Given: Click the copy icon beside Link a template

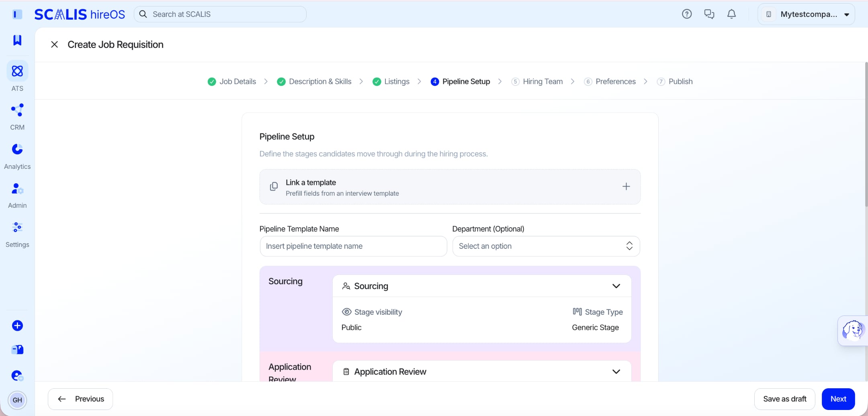Looking at the screenshot, I should (x=274, y=186).
